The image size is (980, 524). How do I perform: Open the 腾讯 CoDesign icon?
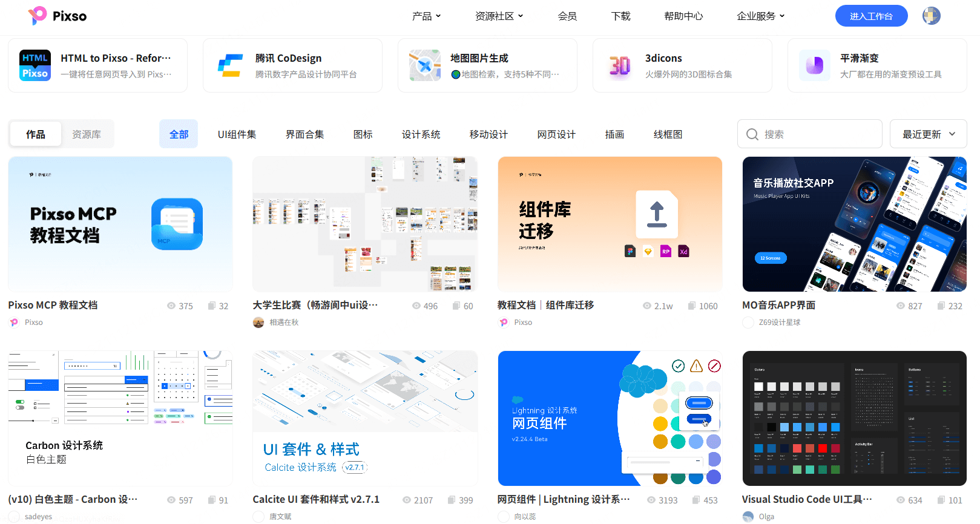(x=230, y=65)
